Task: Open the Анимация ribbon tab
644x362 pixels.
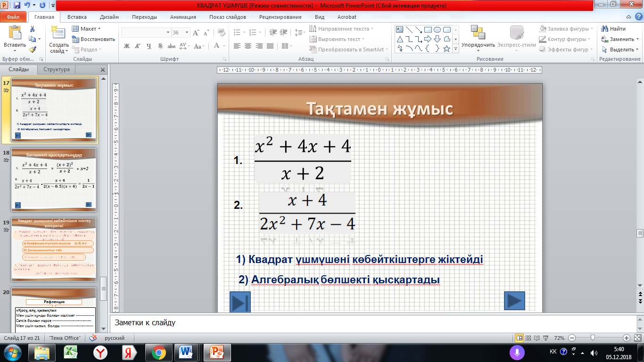Action: pyautogui.click(x=183, y=17)
